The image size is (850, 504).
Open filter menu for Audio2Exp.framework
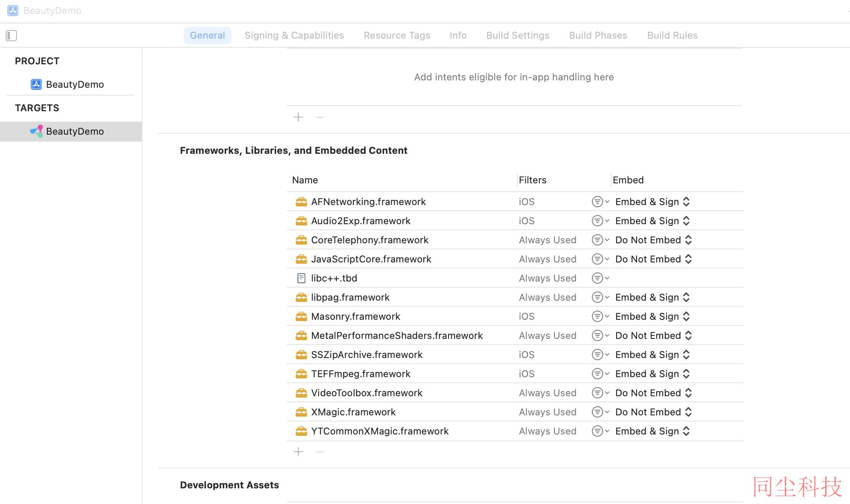point(601,221)
